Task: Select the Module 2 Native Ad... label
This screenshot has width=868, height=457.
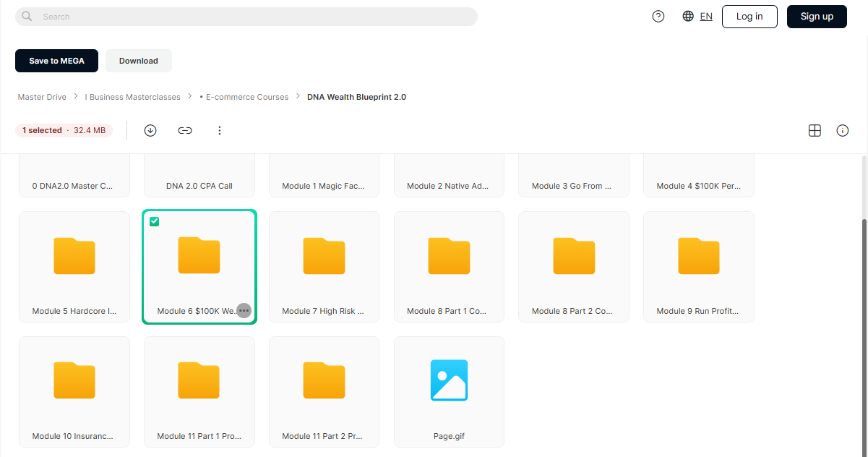Action: point(448,186)
